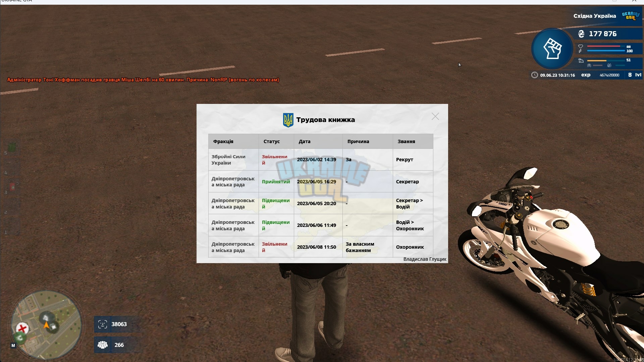Image resolution: width=644 pixels, height=362 pixels.
Task: Click the Дата column header
Action: tap(318, 141)
